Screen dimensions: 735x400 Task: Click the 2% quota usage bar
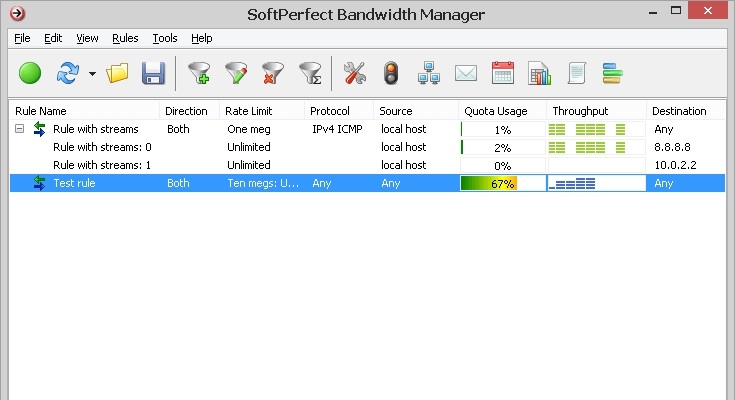pos(503,148)
